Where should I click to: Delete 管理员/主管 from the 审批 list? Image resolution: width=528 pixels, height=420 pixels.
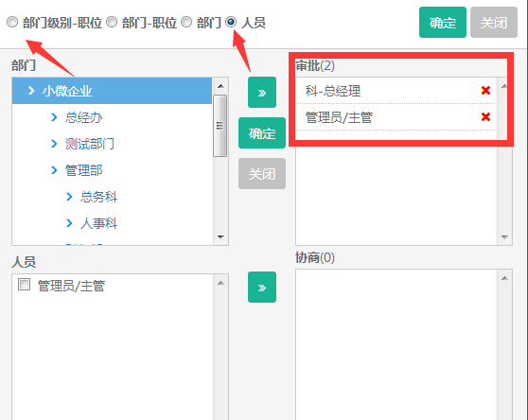pos(485,116)
